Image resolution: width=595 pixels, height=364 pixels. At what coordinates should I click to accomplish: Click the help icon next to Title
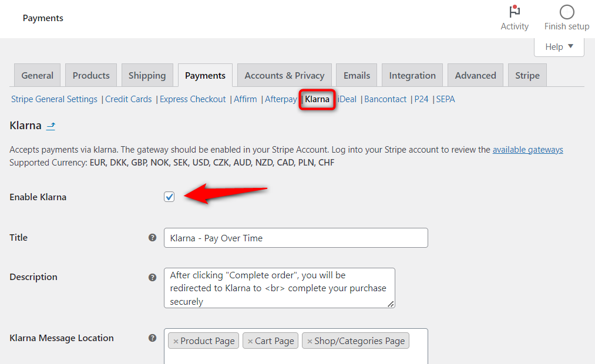pyautogui.click(x=153, y=238)
